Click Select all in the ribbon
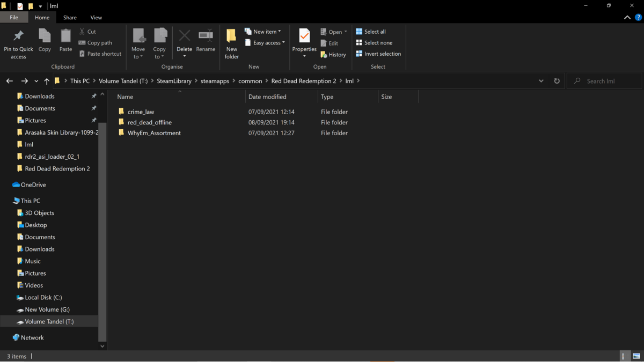This screenshot has width=644, height=362. (370, 32)
